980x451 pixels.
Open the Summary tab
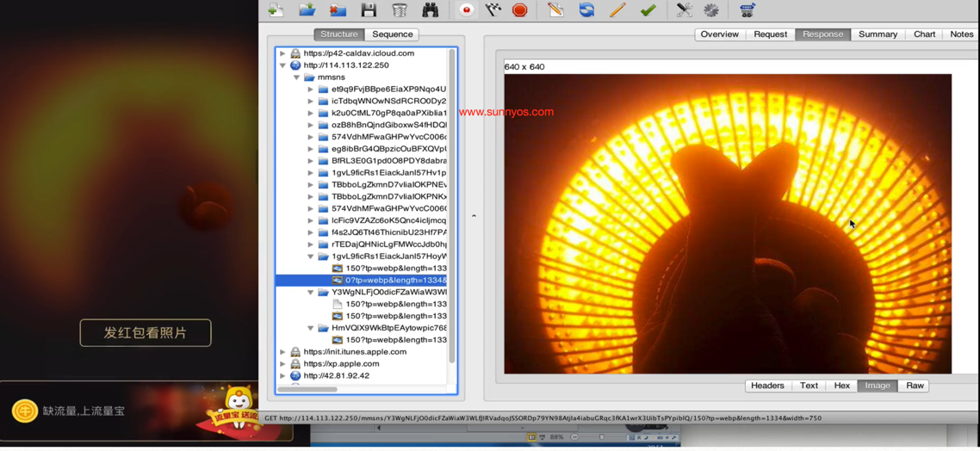[878, 34]
